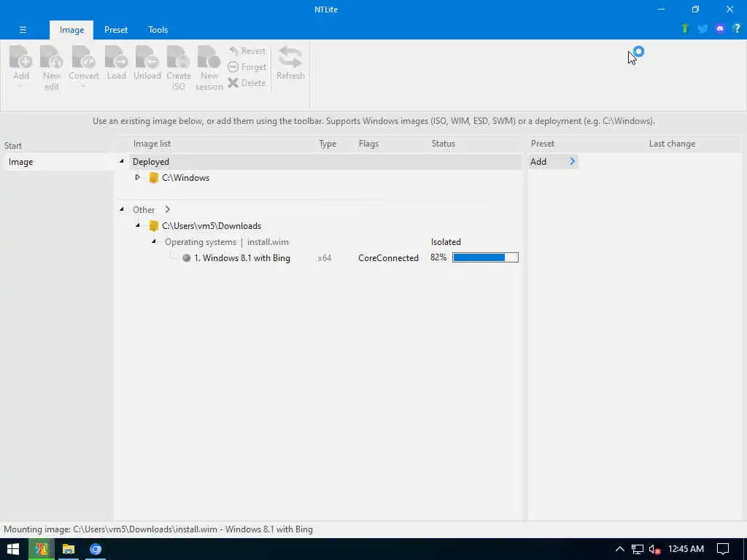Click the chevron next to Other

click(x=167, y=209)
